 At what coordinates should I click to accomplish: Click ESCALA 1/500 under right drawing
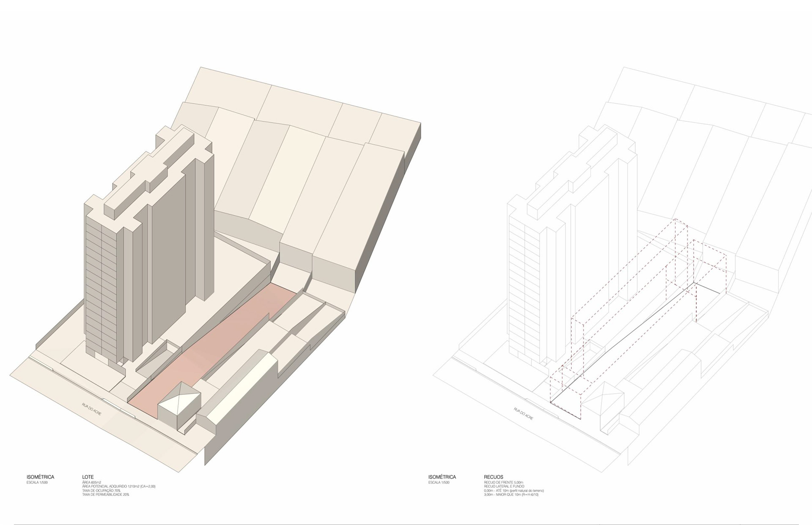coord(439,482)
